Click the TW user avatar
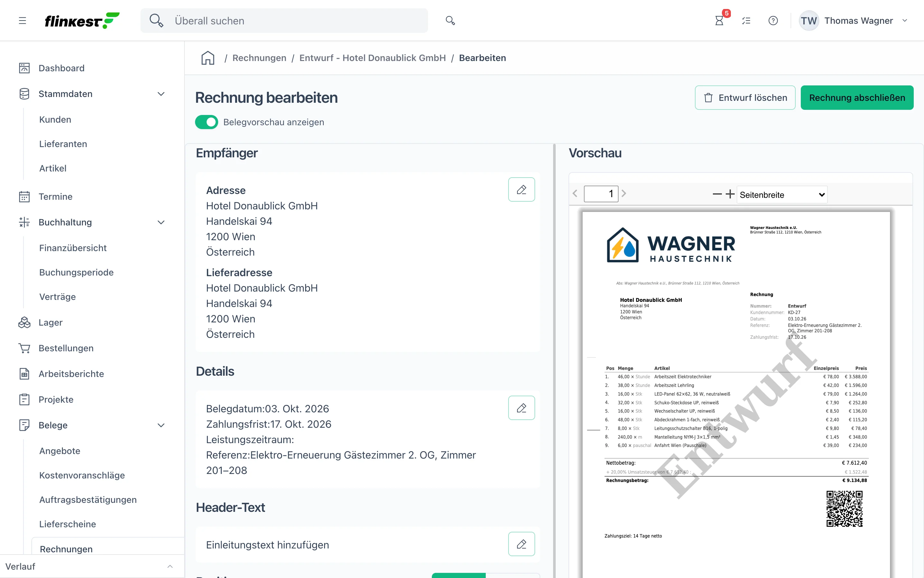Viewport: 924px width, 578px height. click(x=809, y=21)
